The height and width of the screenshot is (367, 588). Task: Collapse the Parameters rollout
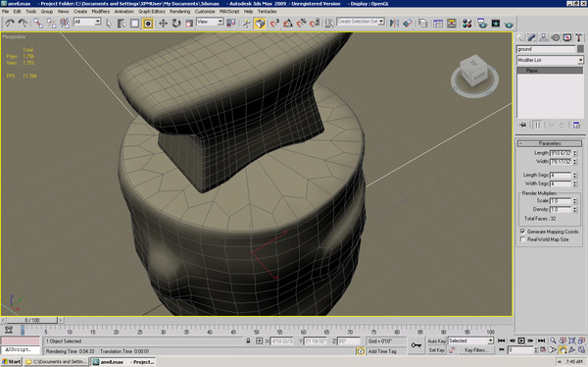(x=550, y=143)
